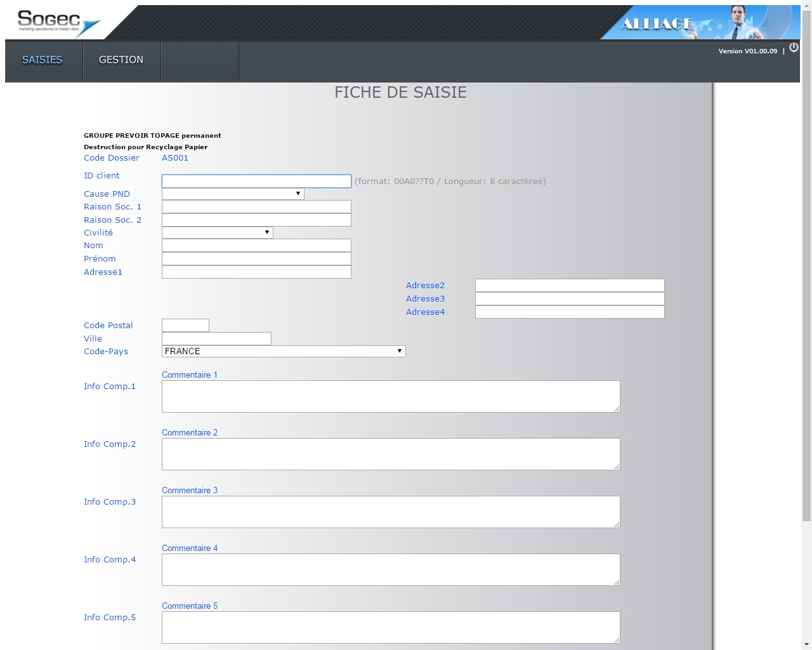Click the Code Postal field
812x650 pixels.
pos(185,326)
